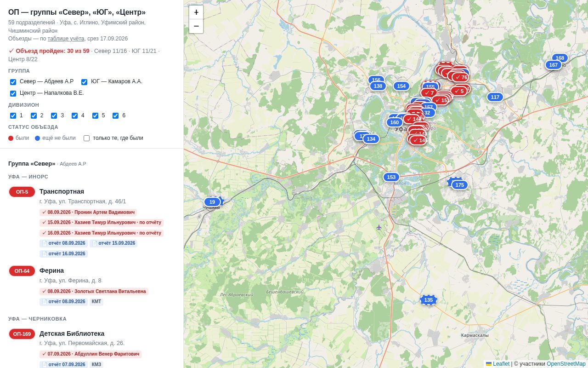Click the Детская Библиотека location title
Viewport: 588px width, 368px height.
click(x=72, y=333)
